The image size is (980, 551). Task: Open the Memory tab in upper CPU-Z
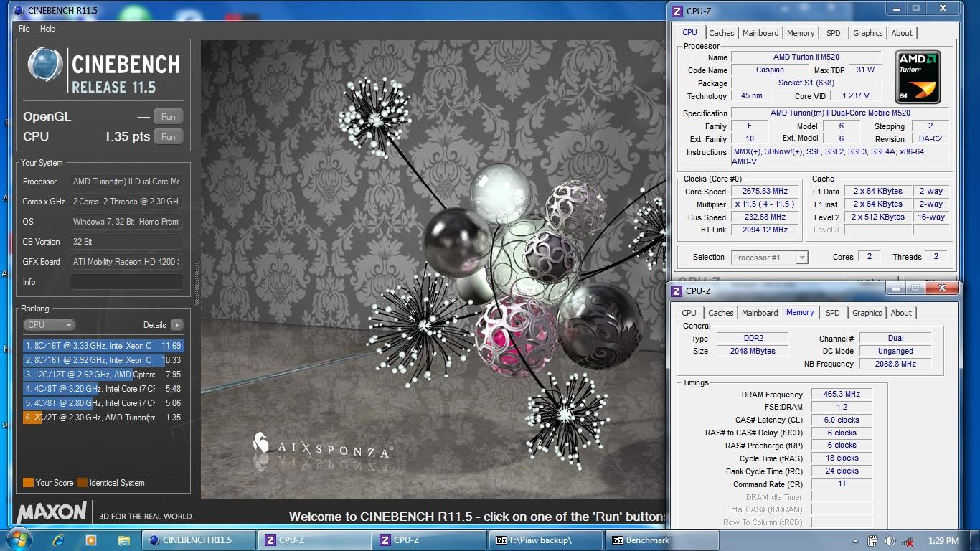801,33
